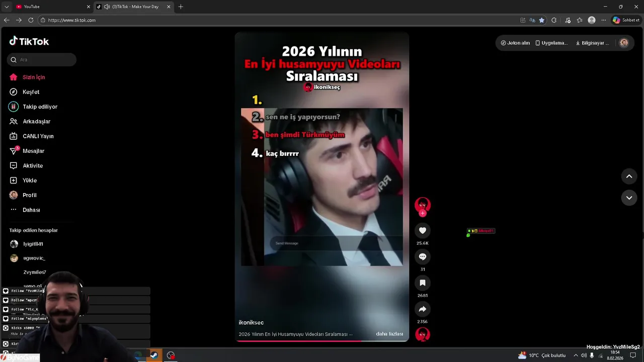
Task: Open ikoniksec creator name link
Action: tap(251, 322)
